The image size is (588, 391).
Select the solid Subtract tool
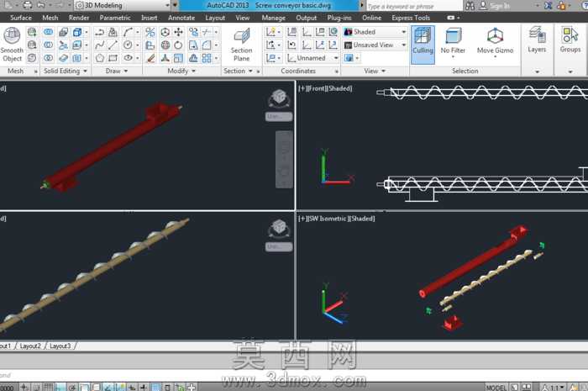pos(49,45)
